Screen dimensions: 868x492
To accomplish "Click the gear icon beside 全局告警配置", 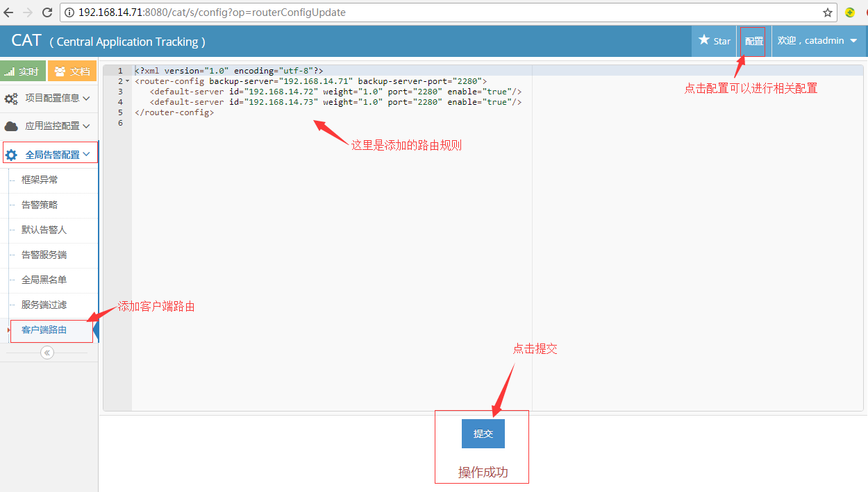I will point(12,155).
